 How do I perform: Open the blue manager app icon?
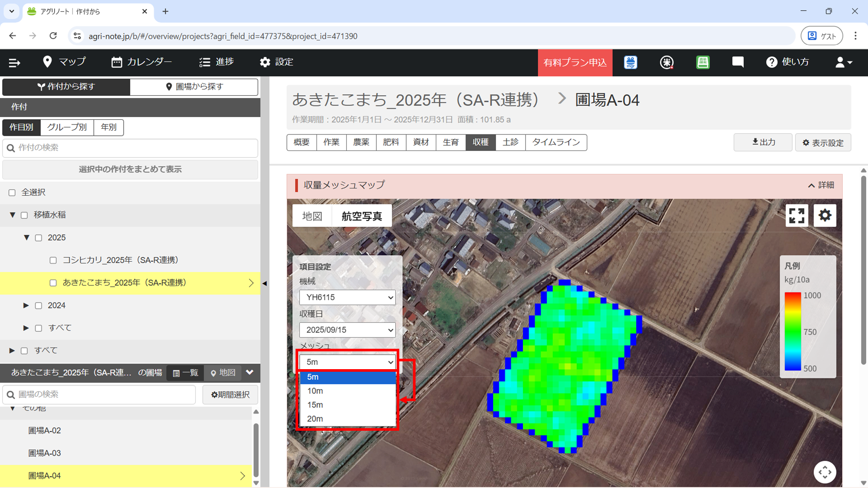631,62
